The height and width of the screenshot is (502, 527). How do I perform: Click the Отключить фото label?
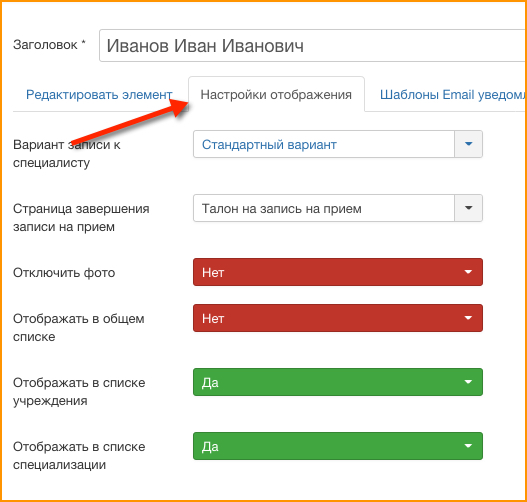click(64, 273)
